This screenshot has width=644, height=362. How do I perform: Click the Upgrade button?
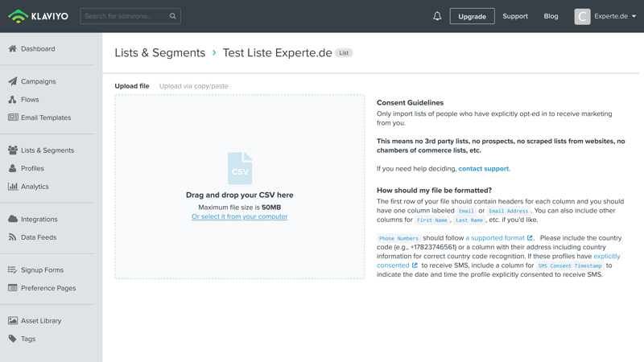[x=472, y=16]
